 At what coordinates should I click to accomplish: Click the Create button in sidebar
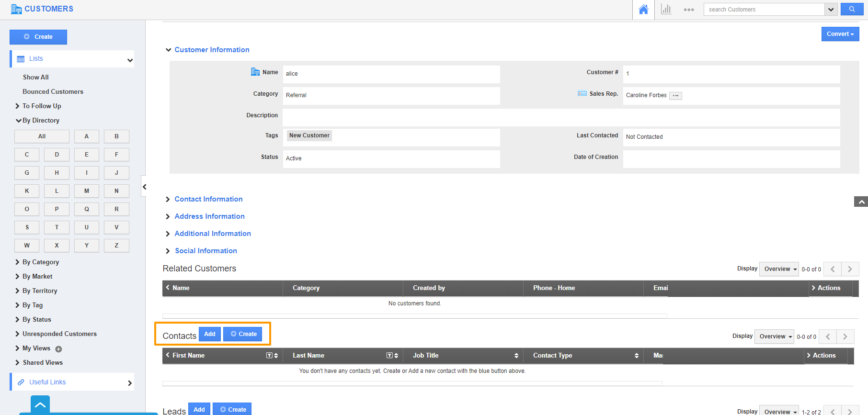click(38, 37)
